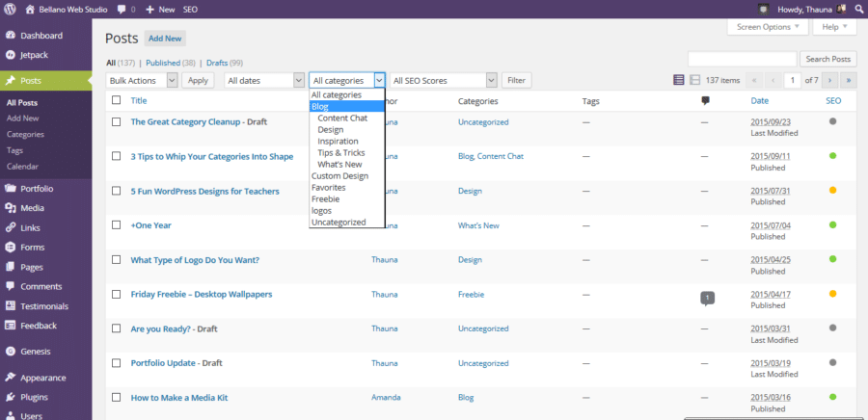Check 3 Tips to Whip Your Categories post
Viewport: 868px width, 420px height.
tap(117, 156)
